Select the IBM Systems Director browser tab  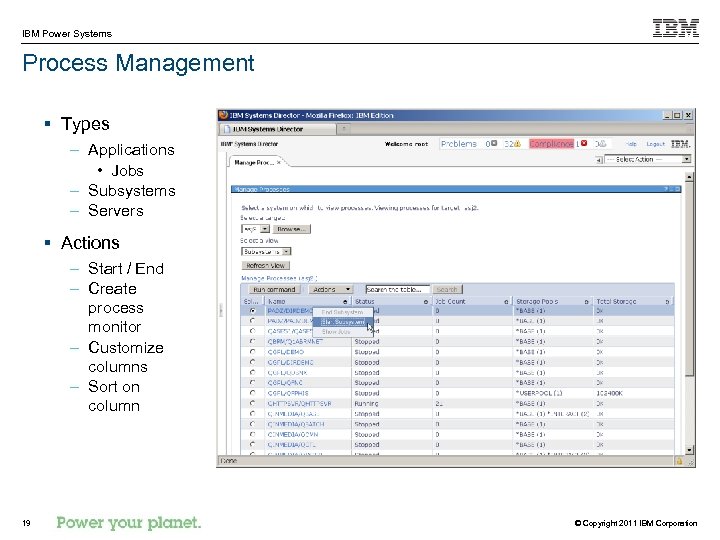(x=278, y=129)
